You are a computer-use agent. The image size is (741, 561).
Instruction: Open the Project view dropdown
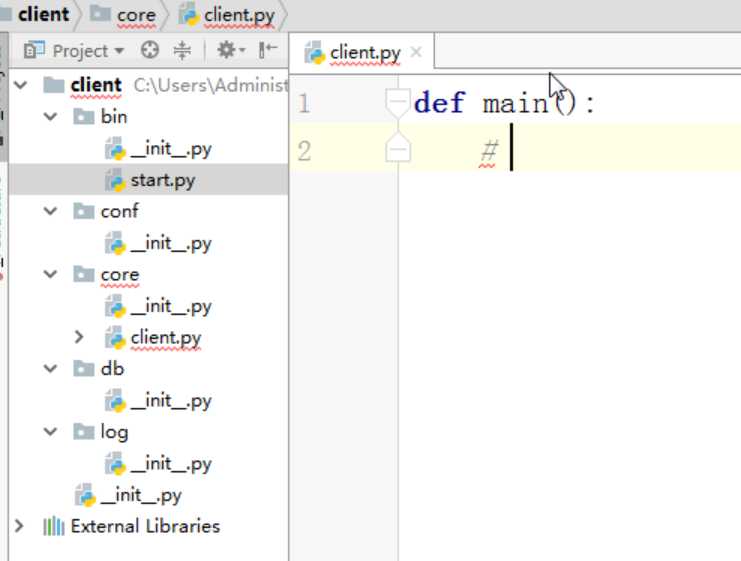click(88, 51)
